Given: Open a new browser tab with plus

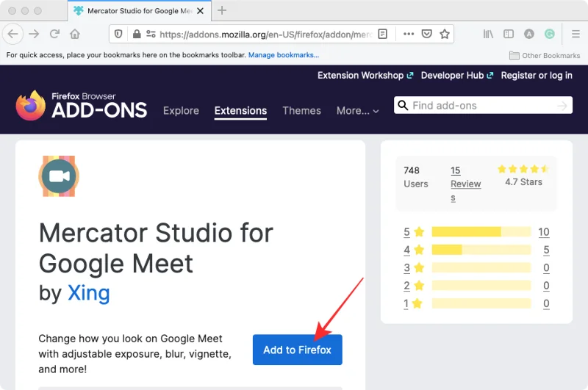Looking at the screenshot, I should point(222,10).
